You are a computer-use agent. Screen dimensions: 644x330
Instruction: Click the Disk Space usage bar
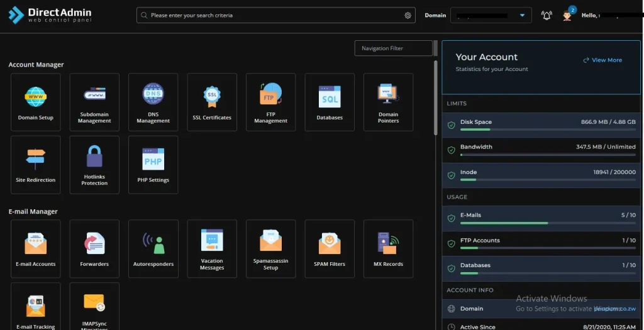click(548, 129)
